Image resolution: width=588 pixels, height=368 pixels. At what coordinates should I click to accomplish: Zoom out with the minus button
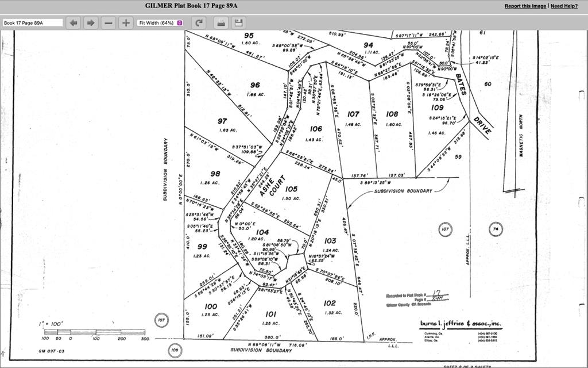pos(109,23)
